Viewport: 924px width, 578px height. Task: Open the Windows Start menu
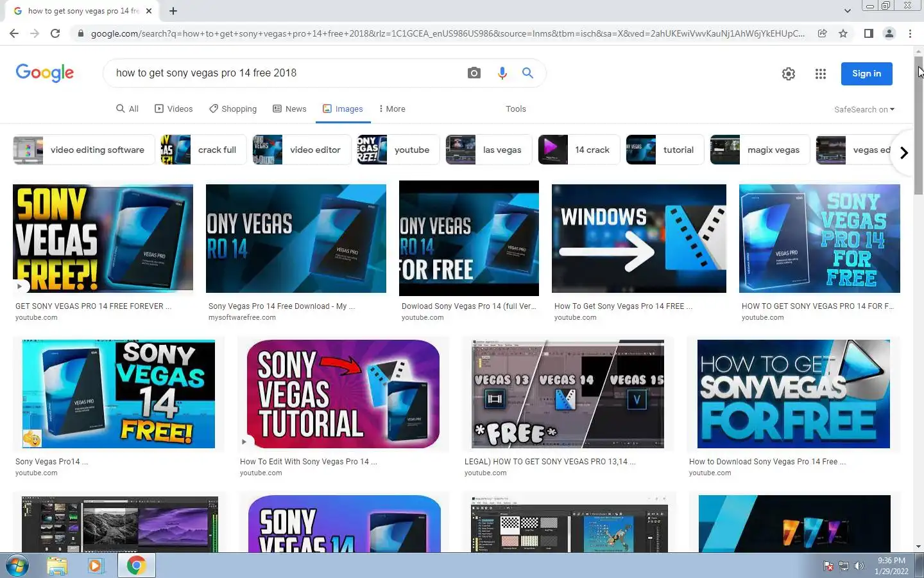[17, 566]
